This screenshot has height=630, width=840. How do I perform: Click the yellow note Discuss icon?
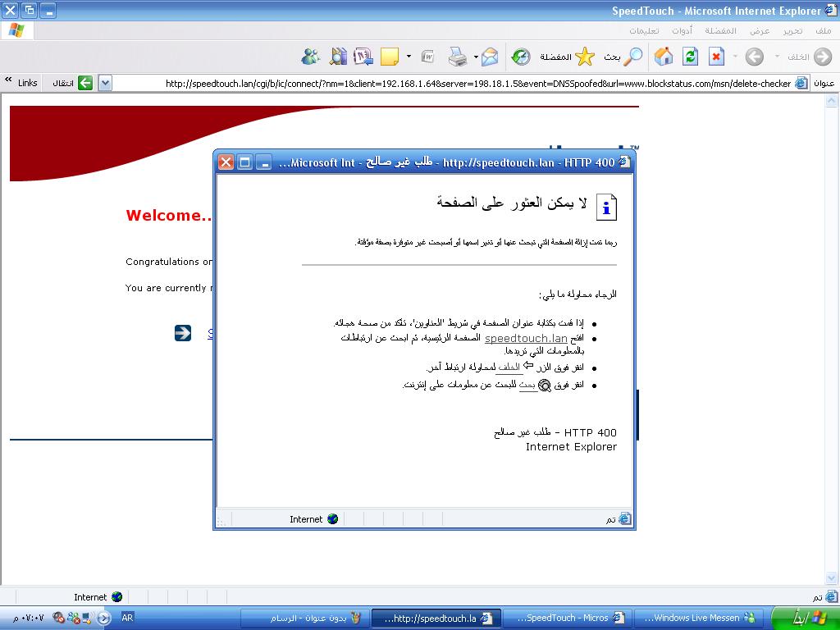click(x=390, y=57)
